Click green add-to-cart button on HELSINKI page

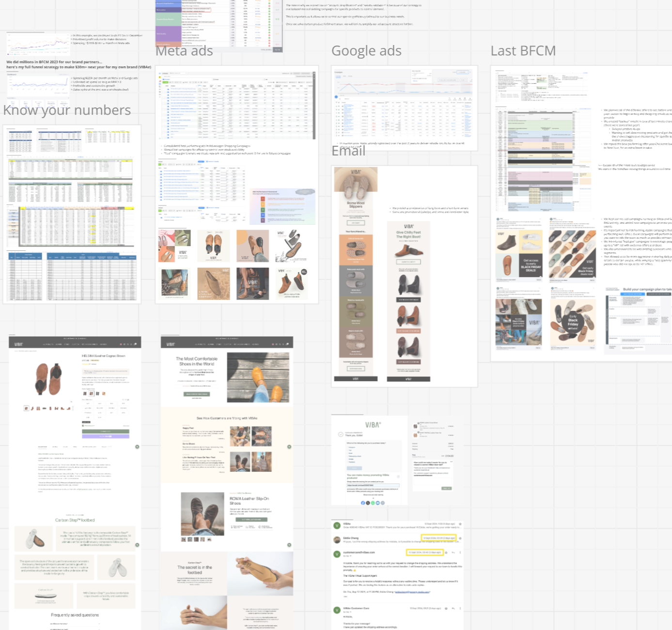click(105, 431)
